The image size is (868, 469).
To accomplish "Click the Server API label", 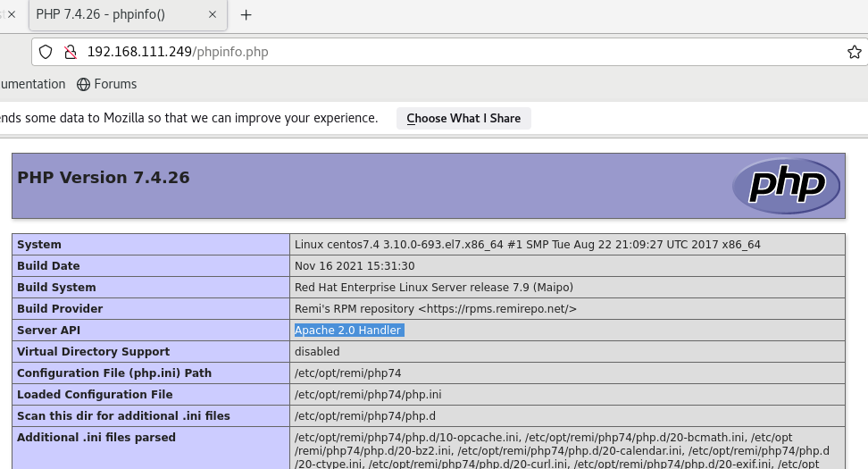I will point(49,331).
